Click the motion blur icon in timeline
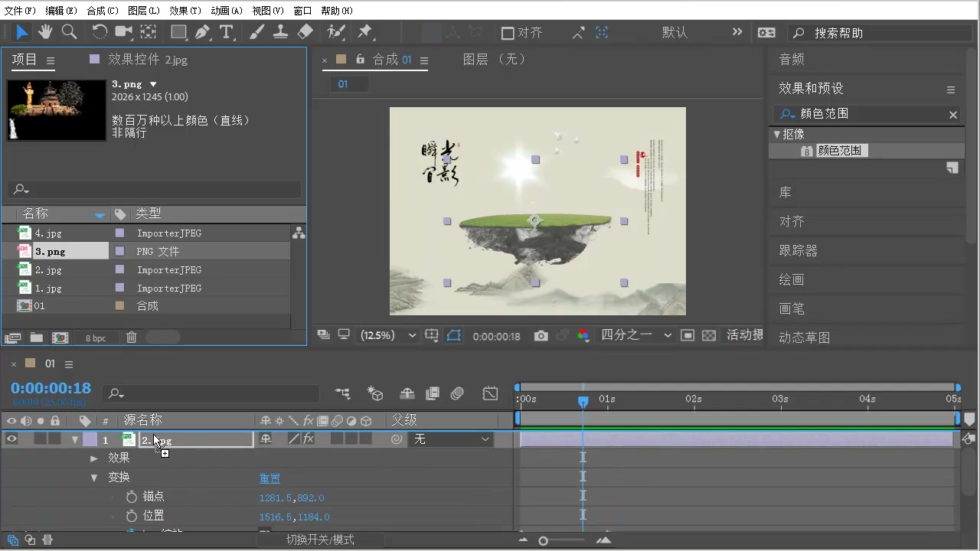This screenshot has height=551, width=980. point(457,393)
